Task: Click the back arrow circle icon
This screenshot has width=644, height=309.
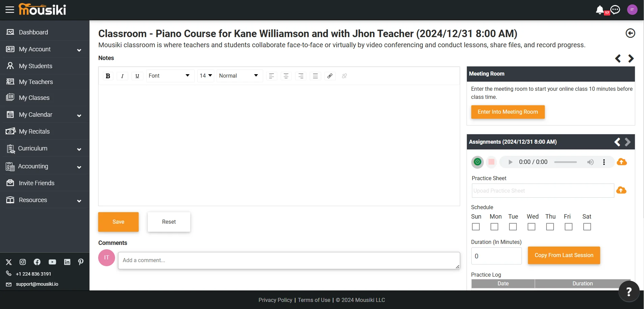Action: [x=630, y=33]
